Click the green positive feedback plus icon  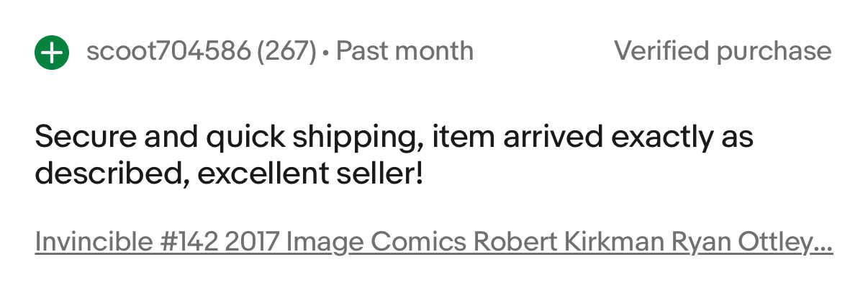click(52, 53)
